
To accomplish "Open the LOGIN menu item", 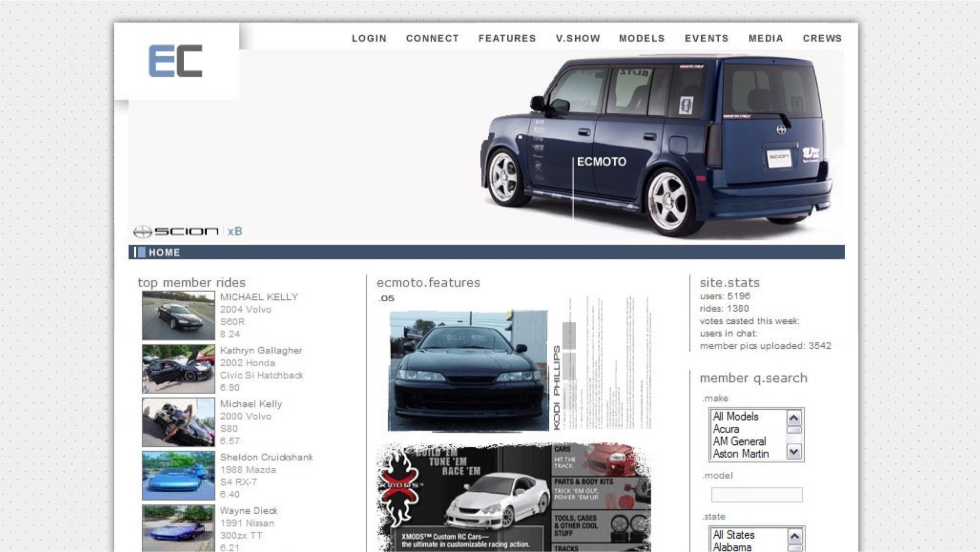I will (x=369, y=38).
